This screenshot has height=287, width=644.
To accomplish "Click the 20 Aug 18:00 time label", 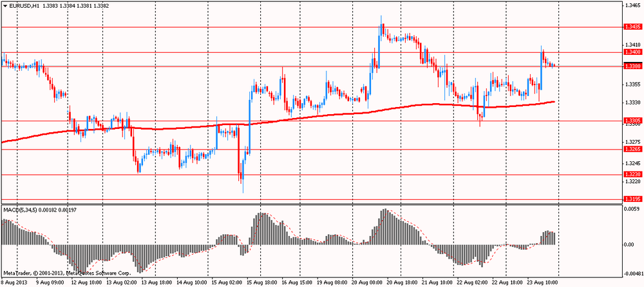I will tap(401, 283).
